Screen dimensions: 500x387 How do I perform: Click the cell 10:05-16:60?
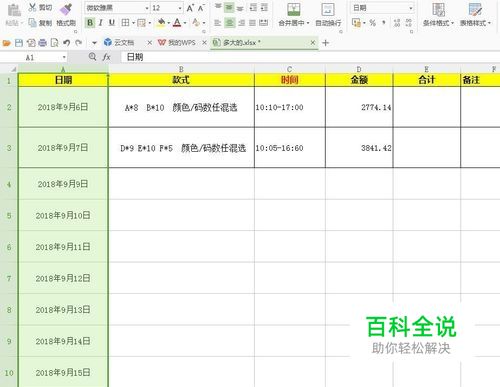[289, 148]
